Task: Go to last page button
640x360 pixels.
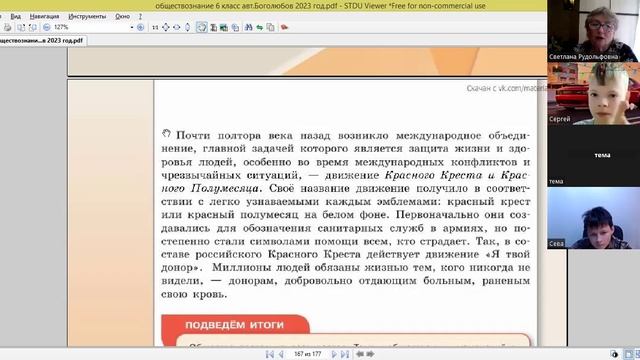Action: pyautogui.click(x=345, y=354)
